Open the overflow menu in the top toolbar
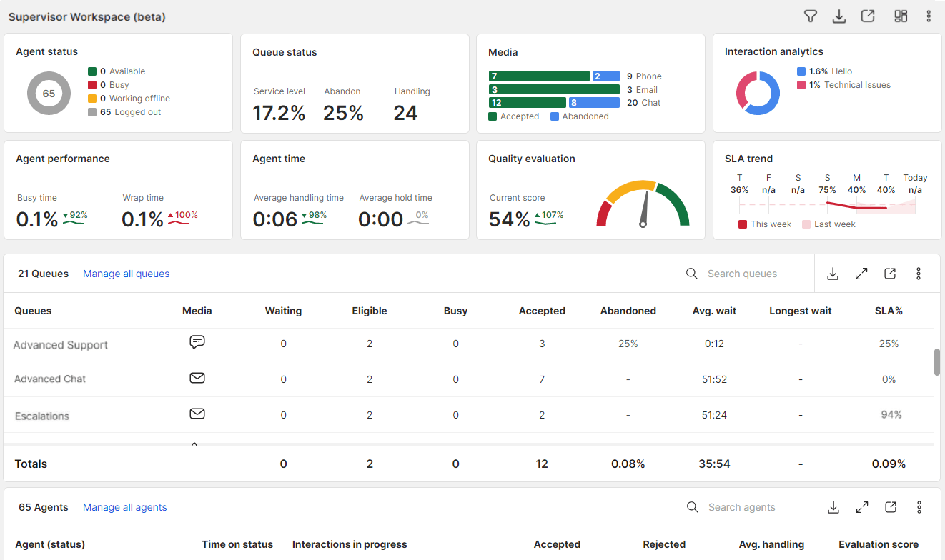Screen dimensions: 945x560 (x=929, y=16)
